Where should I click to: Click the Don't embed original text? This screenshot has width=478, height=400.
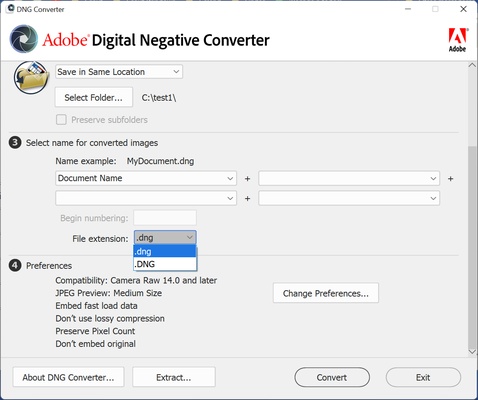click(x=96, y=344)
